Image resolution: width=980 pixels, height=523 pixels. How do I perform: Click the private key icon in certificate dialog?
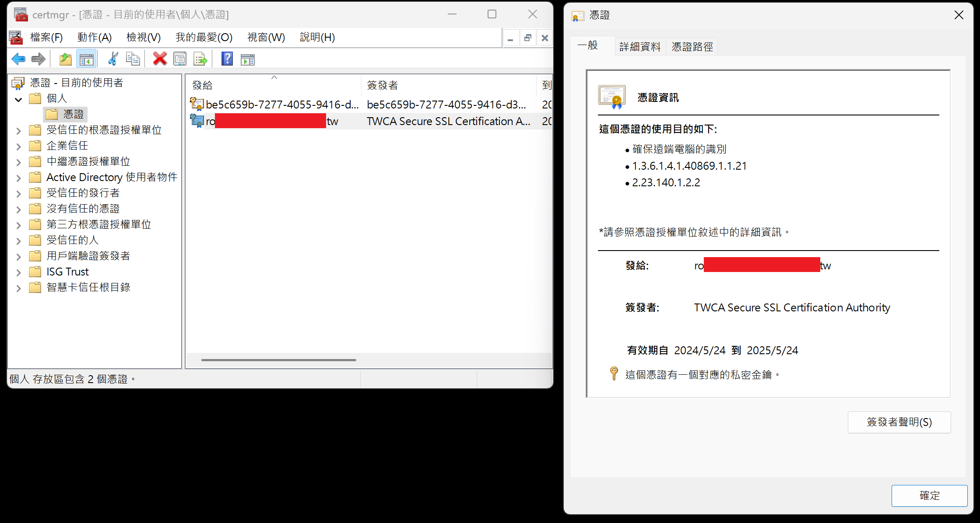[614, 373]
